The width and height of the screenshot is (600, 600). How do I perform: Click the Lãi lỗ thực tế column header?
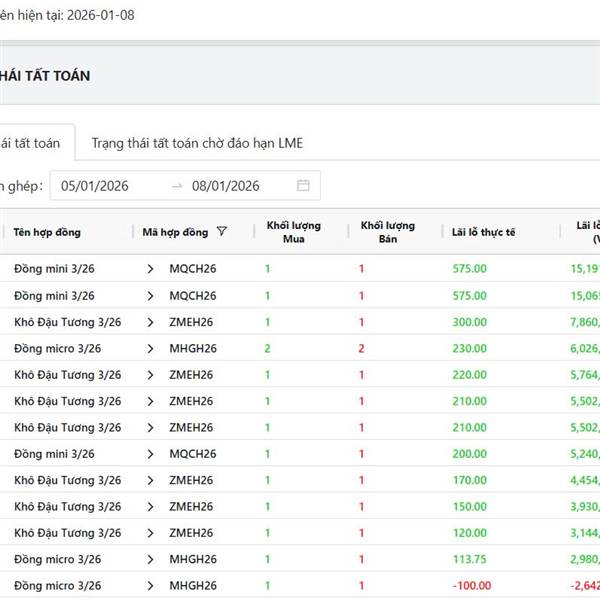(483, 232)
